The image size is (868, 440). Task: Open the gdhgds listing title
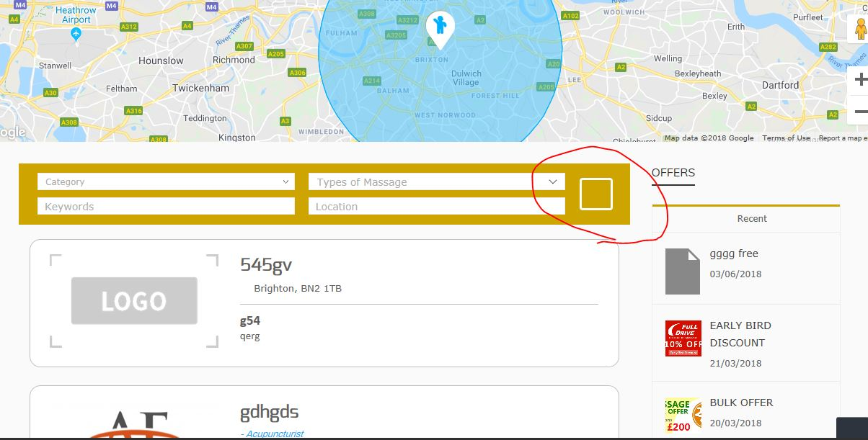[269, 413]
